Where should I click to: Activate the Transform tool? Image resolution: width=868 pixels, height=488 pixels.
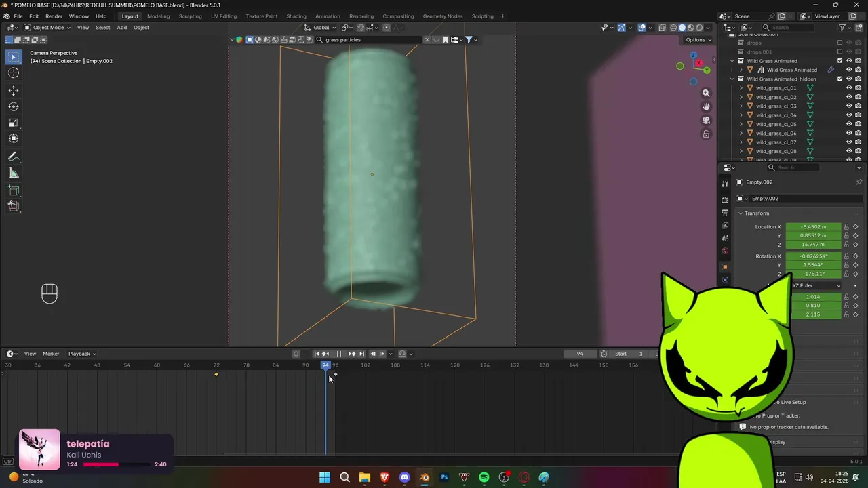tap(14, 138)
